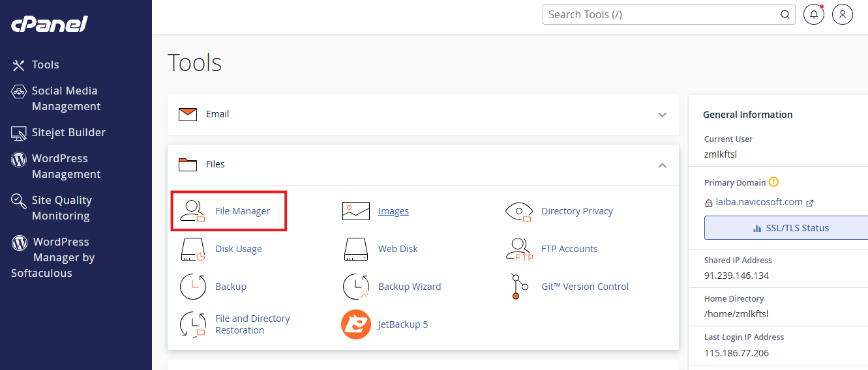
Task: Launch the JetBackup 5 icon
Action: click(355, 324)
